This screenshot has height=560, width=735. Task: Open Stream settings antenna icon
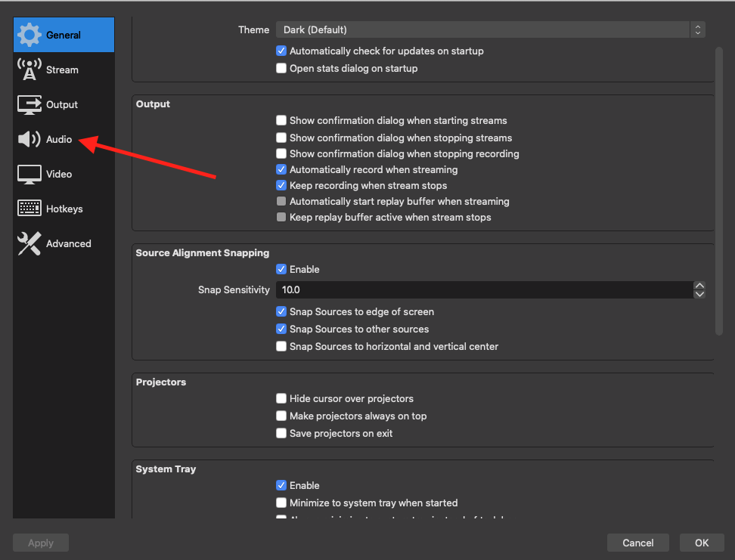pos(29,70)
